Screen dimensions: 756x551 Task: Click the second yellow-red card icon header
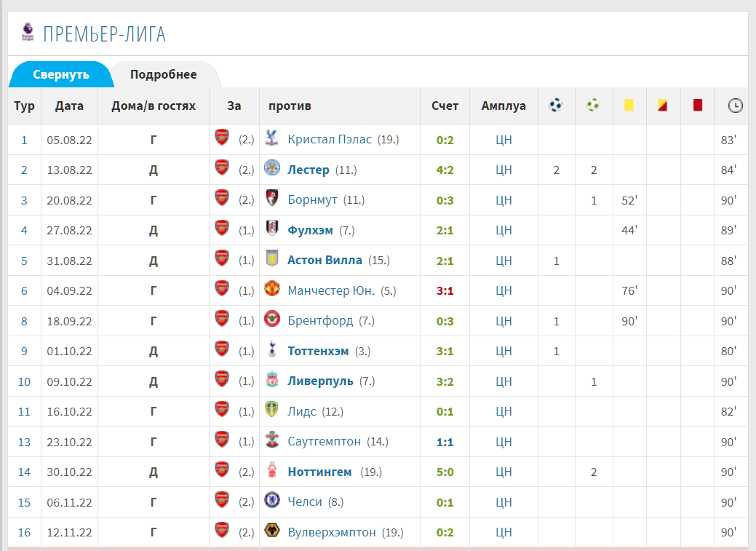[x=662, y=105]
